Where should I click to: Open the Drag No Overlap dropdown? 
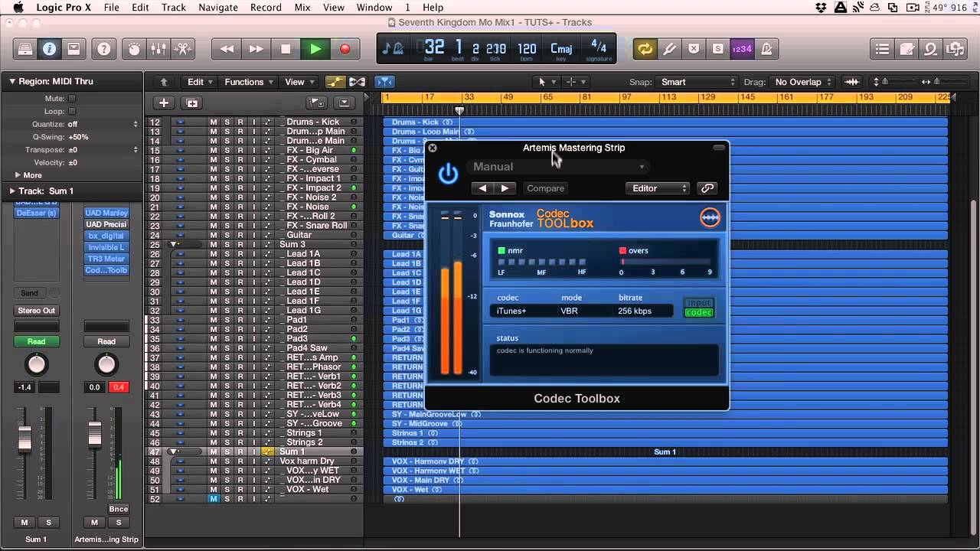click(x=803, y=82)
